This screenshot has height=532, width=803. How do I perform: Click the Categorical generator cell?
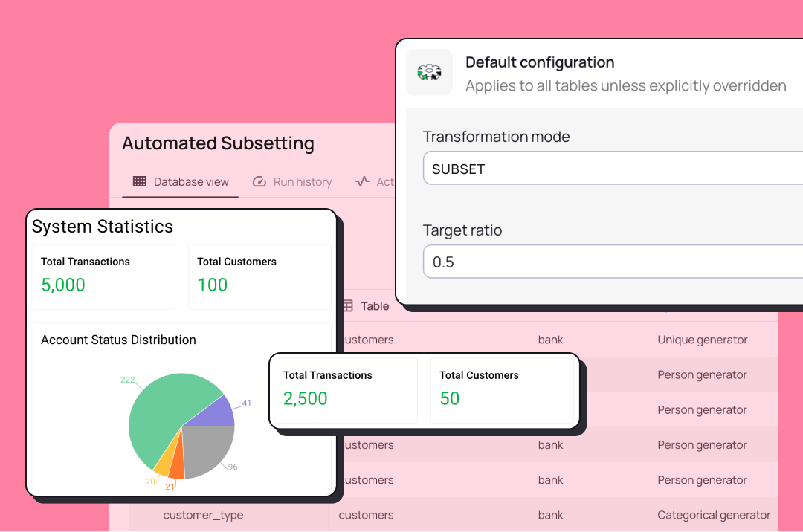pyautogui.click(x=714, y=515)
